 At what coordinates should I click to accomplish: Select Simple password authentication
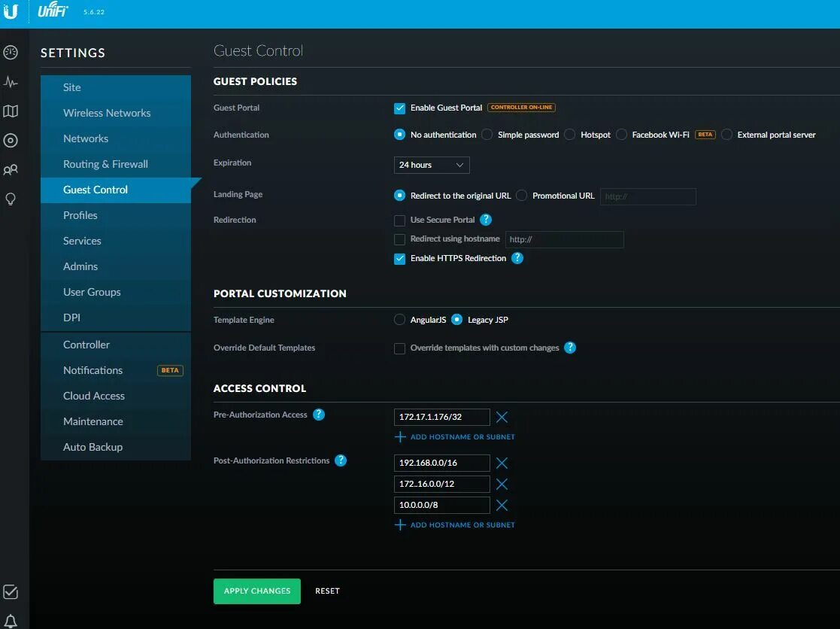[487, 135]
